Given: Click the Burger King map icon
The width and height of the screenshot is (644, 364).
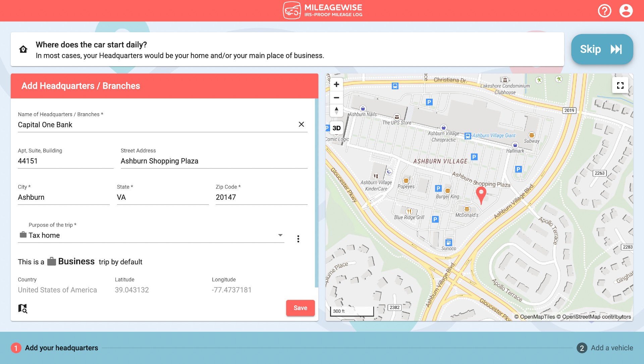Looking at the screenshot, I should click(x=447, y=190).
